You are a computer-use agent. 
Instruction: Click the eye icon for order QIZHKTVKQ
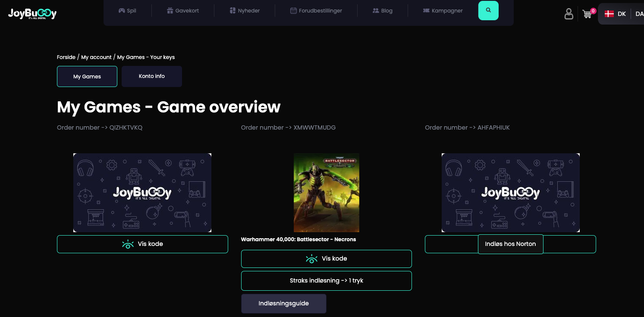coord(128,244)
